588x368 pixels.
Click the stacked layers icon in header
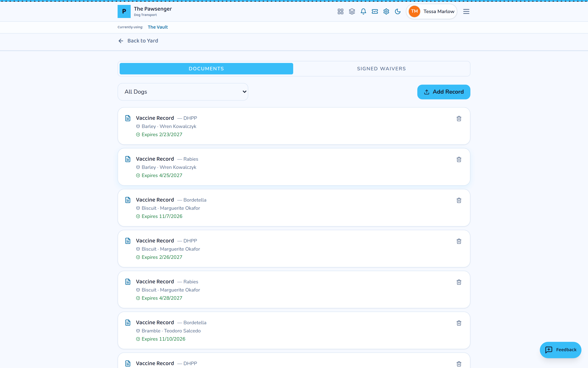click(x=352, y=11)
